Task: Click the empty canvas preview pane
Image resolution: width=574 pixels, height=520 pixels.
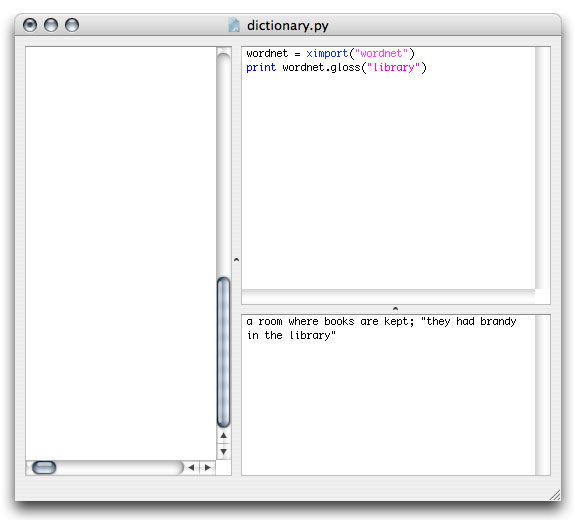Action: tap(121, 253)
